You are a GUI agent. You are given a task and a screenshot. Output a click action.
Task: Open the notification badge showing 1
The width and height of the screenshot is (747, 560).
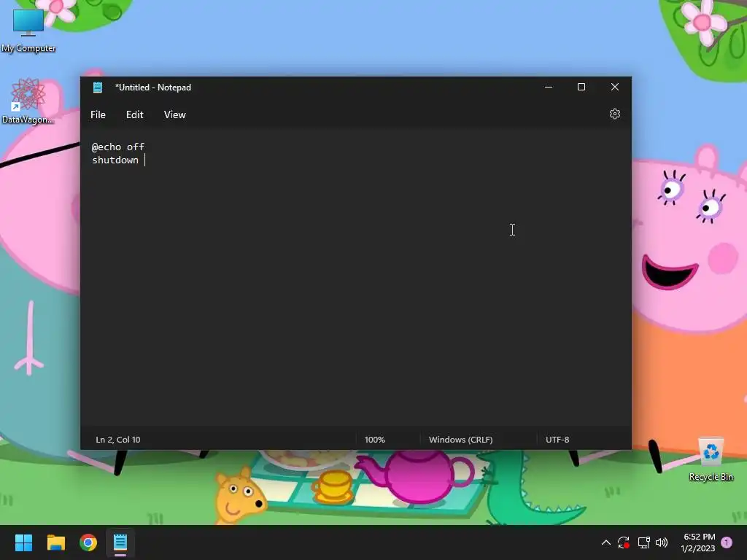coord(727,542)
